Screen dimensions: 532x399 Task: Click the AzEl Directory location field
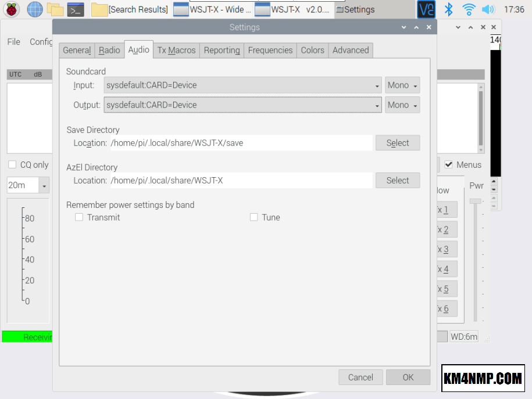coord(241,181)
